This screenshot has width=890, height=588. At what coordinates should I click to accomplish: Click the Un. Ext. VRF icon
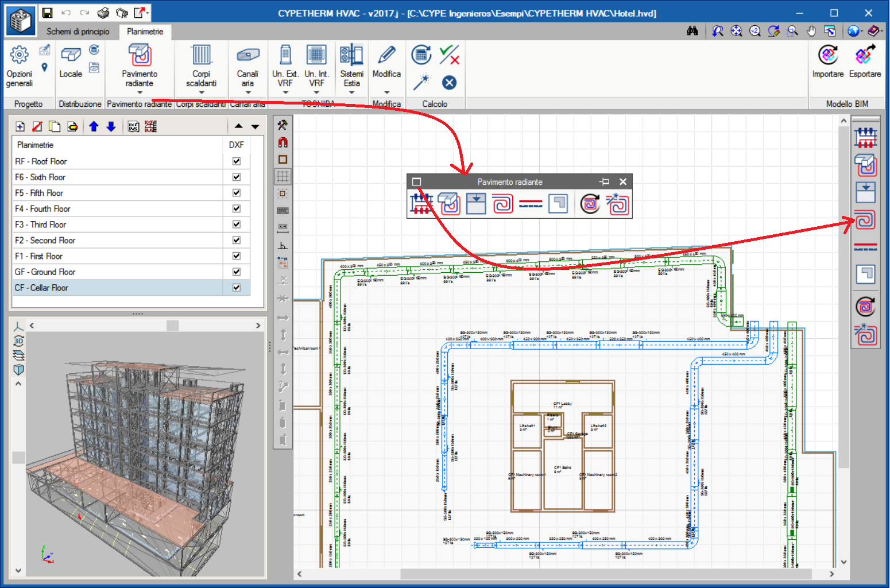tap(285, 55)
